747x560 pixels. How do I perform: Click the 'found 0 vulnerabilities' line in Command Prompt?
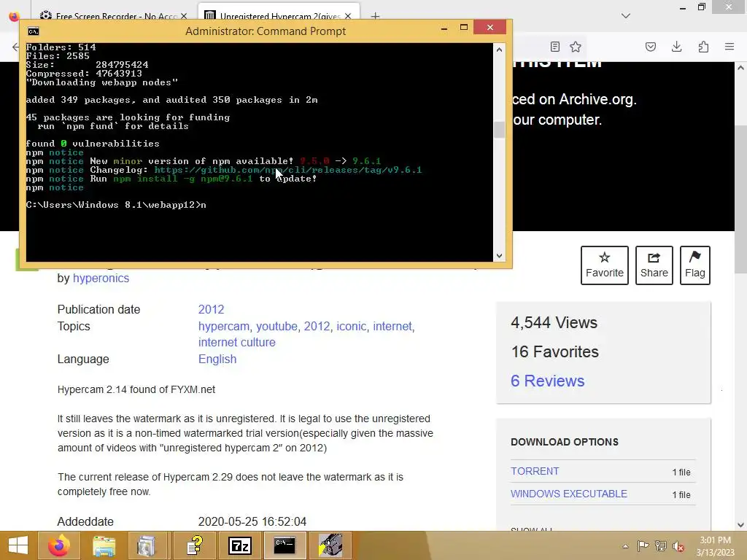pos(93,144)
